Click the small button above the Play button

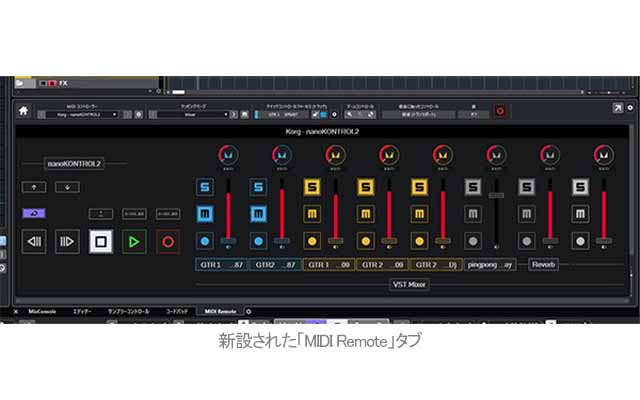coord(134,213)
